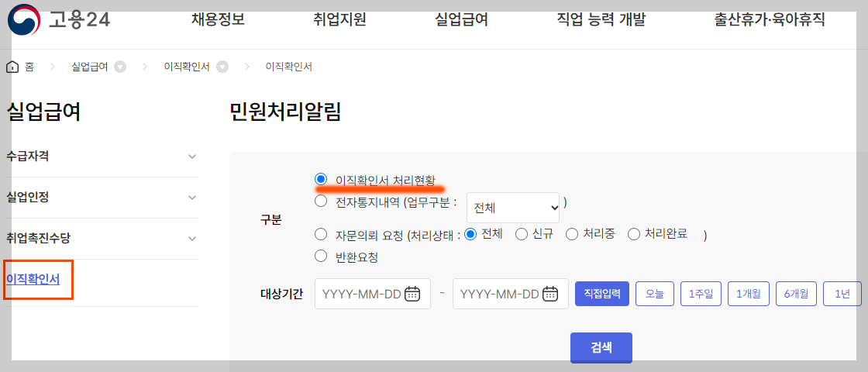Click the 고용24 logo
The height and width of the screenshot is (372, 868).
(x=59, y=20)
